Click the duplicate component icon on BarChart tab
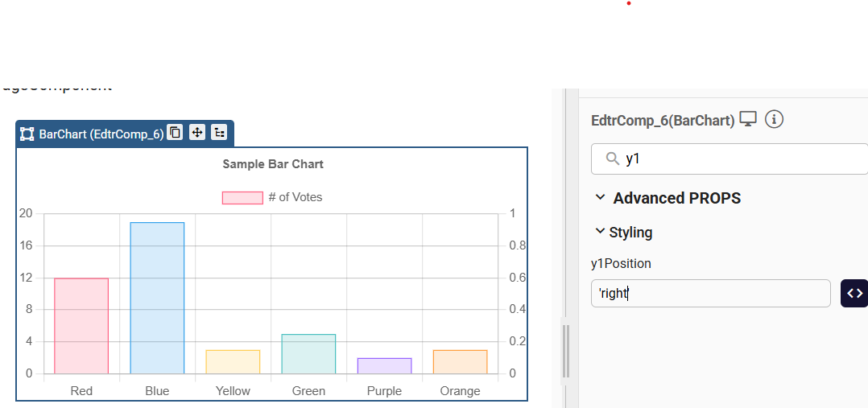Image resolution: width=868 pixels, height=408 pixels. click(x=175, y=133)
